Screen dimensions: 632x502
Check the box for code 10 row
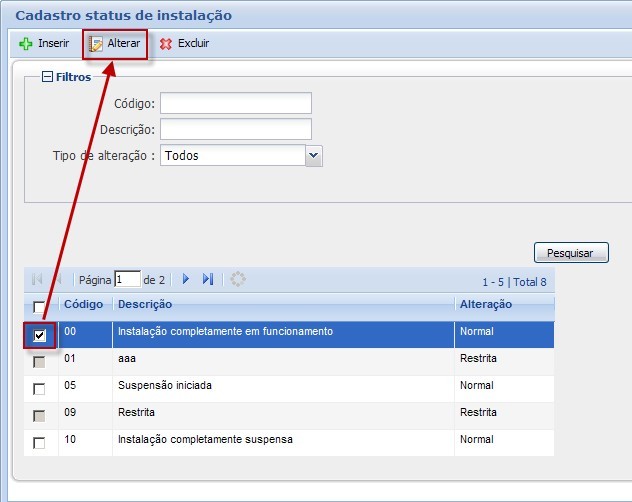tap(39, 443)
